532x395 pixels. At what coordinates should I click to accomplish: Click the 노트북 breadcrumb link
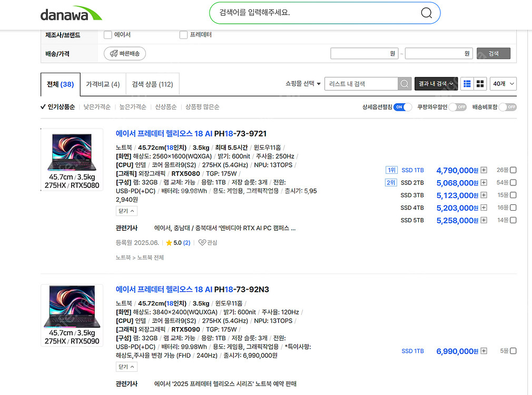(123, 258)
